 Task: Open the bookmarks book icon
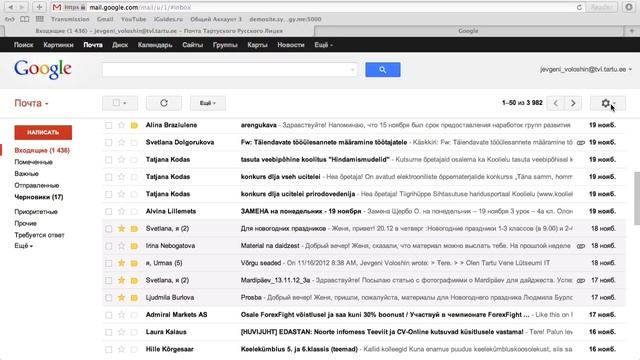click(x=24, y=19)
